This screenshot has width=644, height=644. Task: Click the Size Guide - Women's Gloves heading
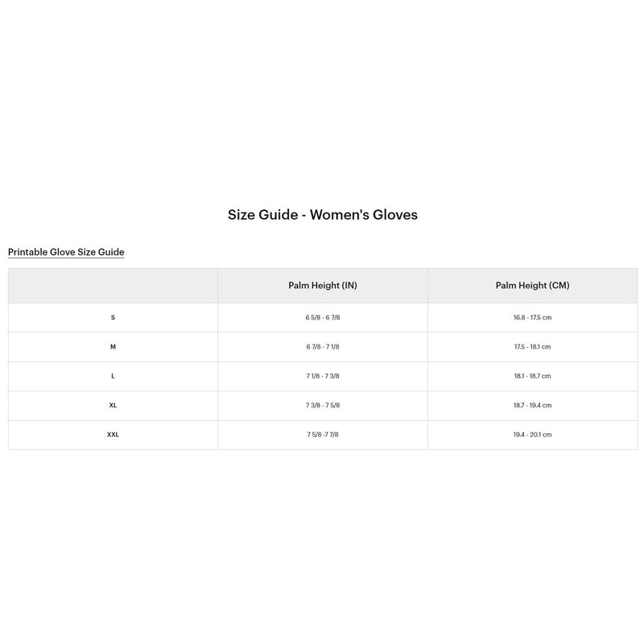tap(323, 215)
